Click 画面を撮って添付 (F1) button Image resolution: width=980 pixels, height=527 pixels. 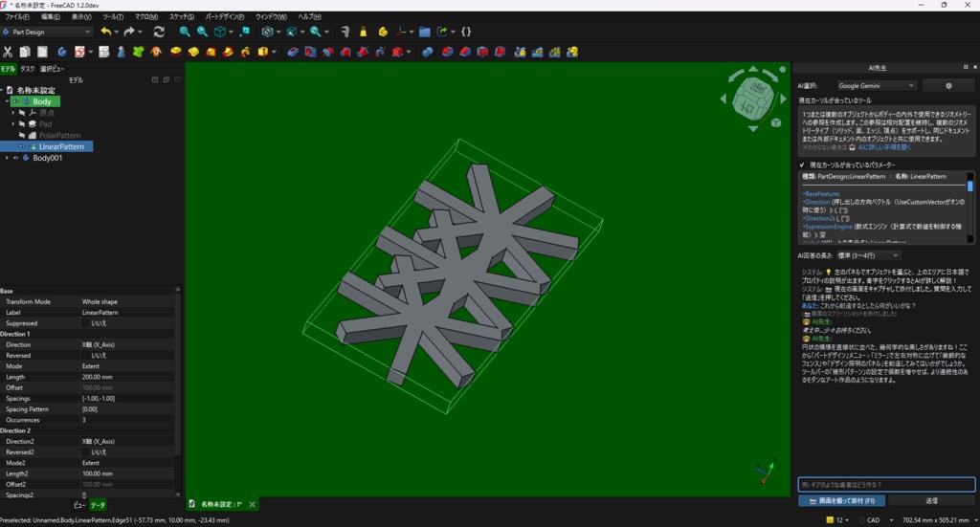coord(841,501)
